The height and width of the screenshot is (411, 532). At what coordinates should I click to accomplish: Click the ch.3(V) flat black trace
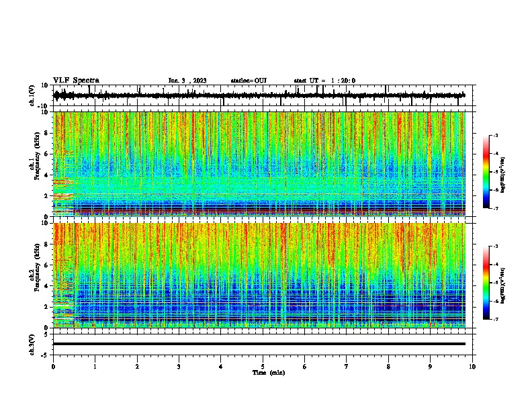(259, 344)
